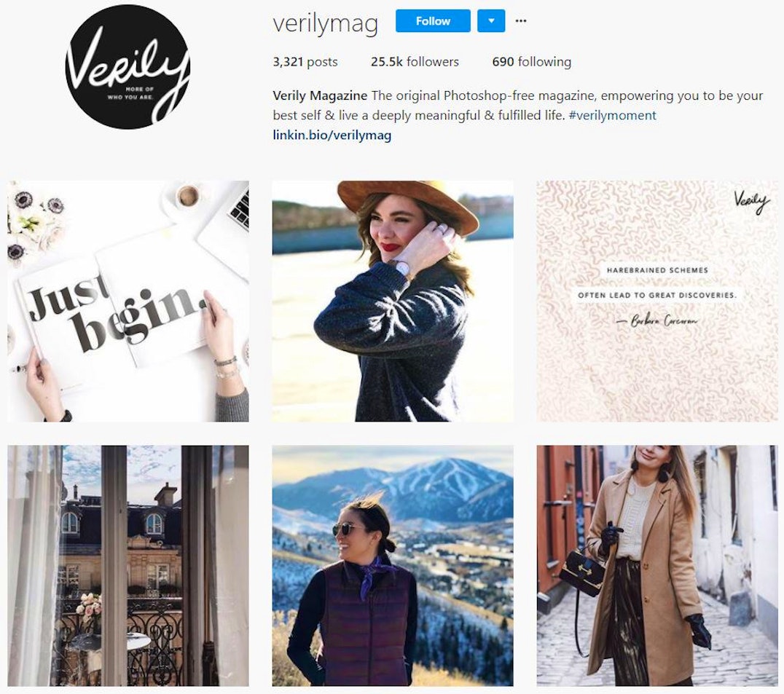Click the #verilymoment hashtag
The width and height of the screenshot is (784, 694).
pos(613,115)
